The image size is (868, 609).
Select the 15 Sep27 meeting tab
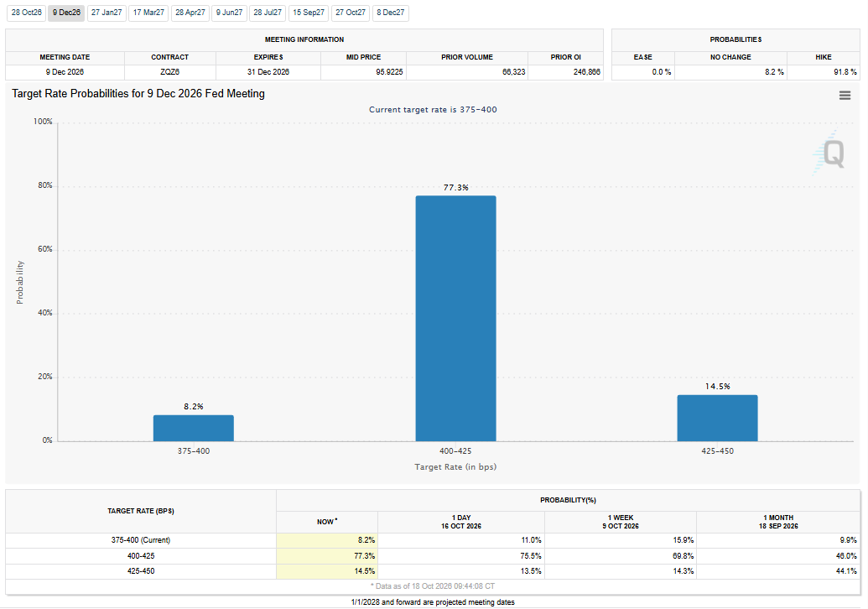click(309, 13)
